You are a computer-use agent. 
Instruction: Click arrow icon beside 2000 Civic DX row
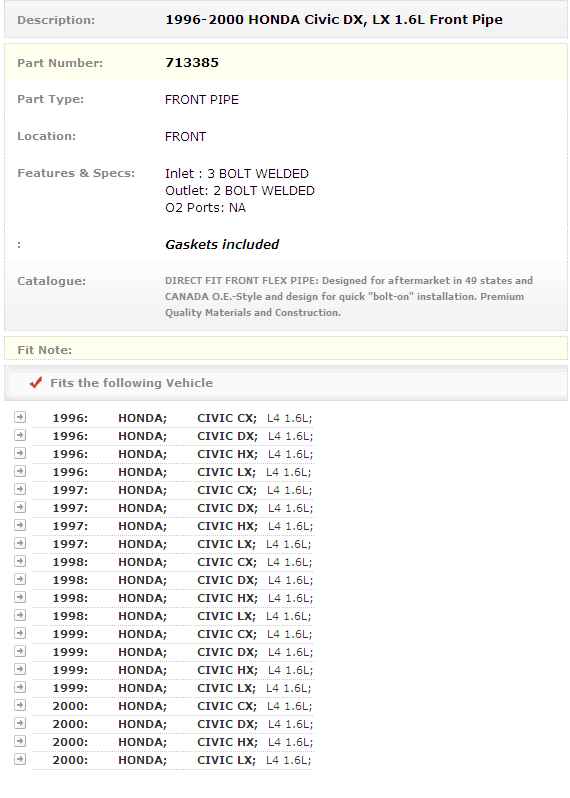(20, 723)
